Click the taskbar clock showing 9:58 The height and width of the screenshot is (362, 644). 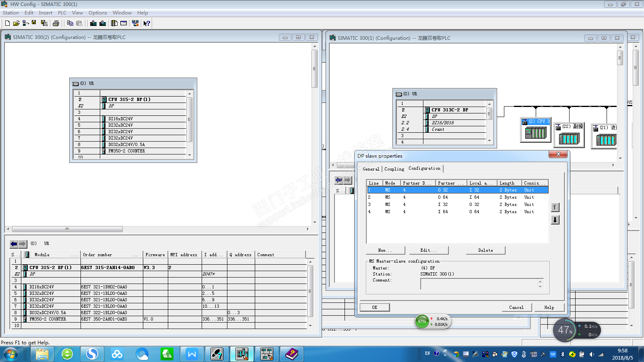(x=623, y=351)
